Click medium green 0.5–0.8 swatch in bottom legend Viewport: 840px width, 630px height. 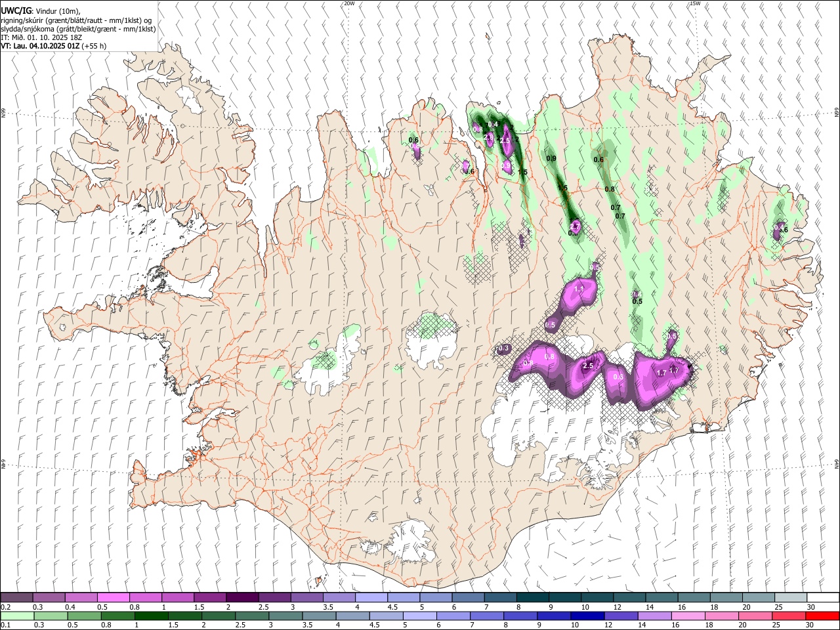tap(84, 616)
